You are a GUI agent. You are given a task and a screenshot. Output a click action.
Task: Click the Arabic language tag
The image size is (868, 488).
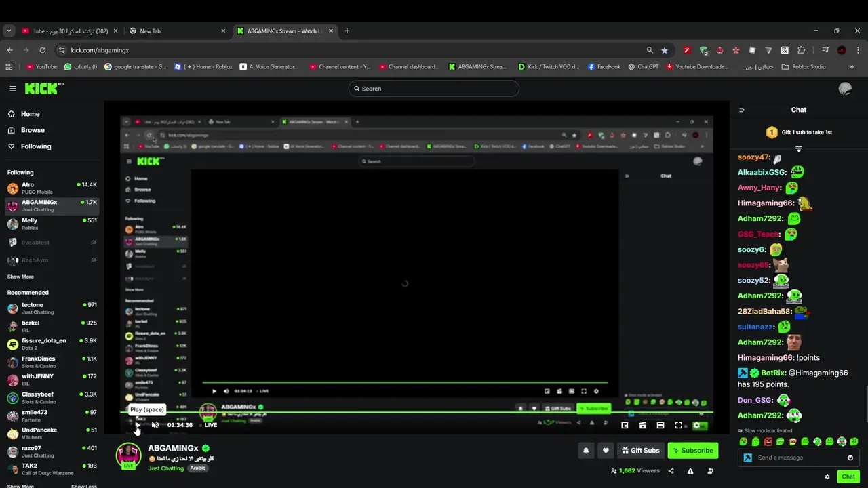click(x=197, y=468)
